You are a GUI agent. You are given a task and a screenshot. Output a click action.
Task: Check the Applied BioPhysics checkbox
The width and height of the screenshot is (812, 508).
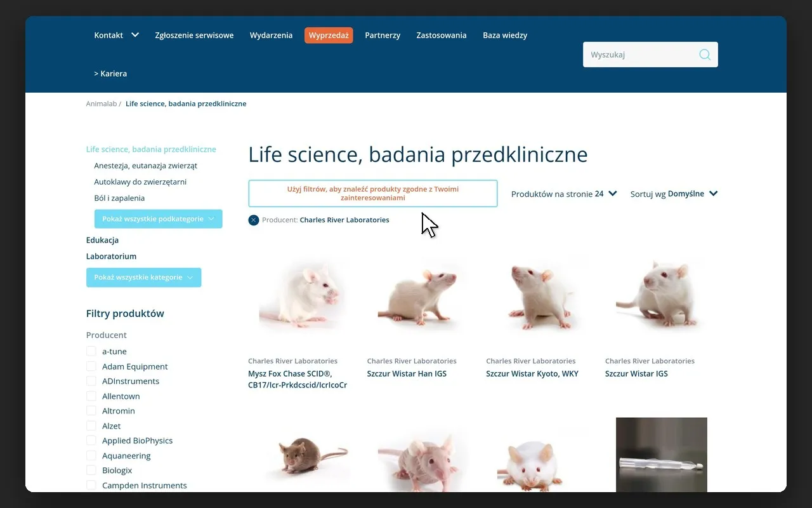point(91,441)
